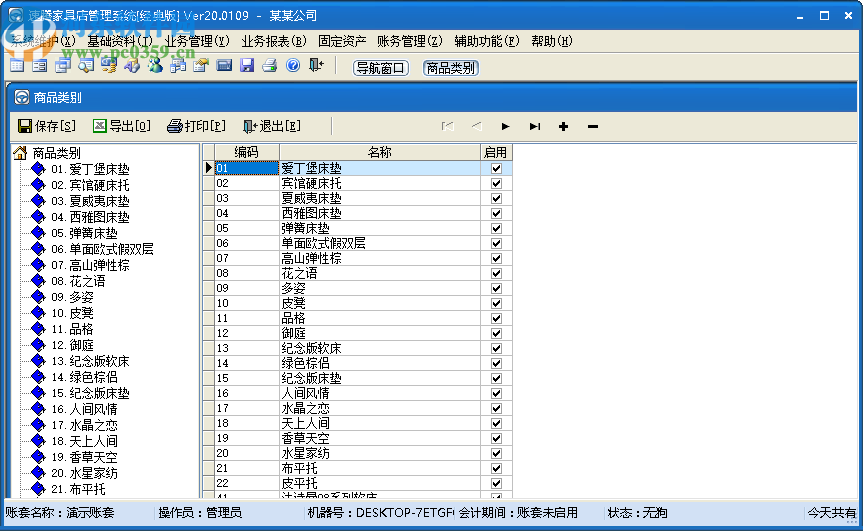This screenshot has height=531, width=863.
Task: Jump to last record arrow
Action: click(x=534, y=127)
